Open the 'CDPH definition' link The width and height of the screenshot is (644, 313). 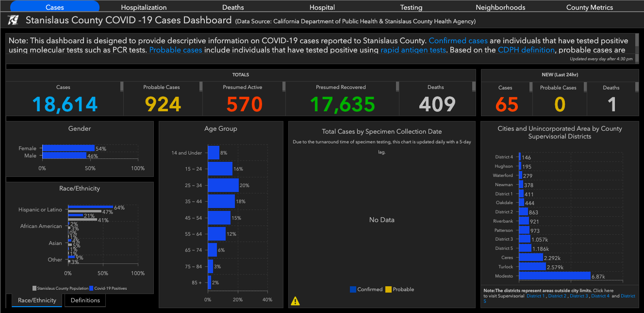[x=526, y=50]
